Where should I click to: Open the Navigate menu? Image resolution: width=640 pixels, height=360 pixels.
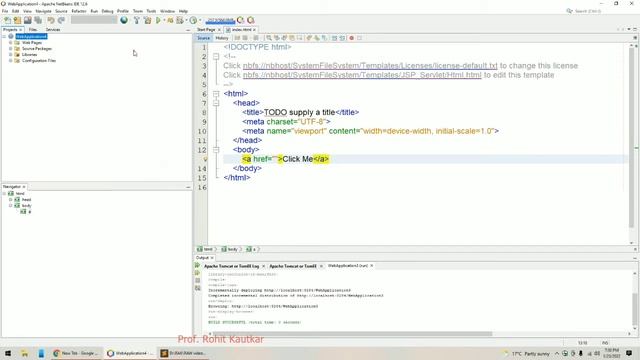[43, 11]
